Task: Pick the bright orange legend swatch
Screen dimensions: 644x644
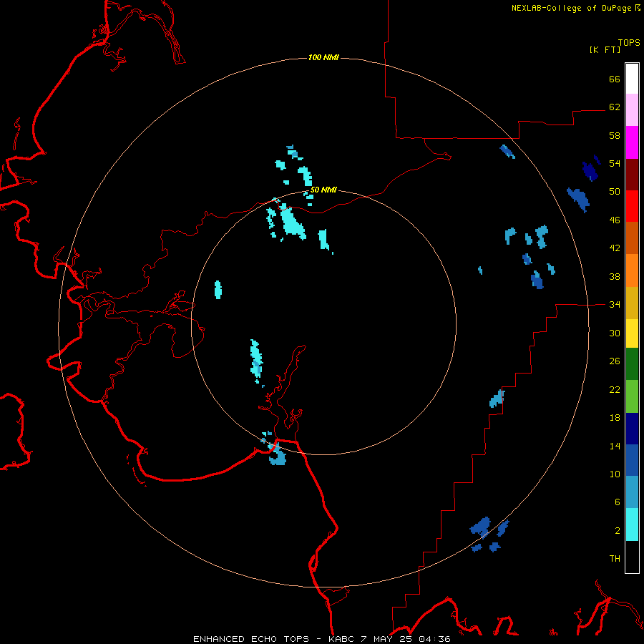Action: click(x=632, y=270)
